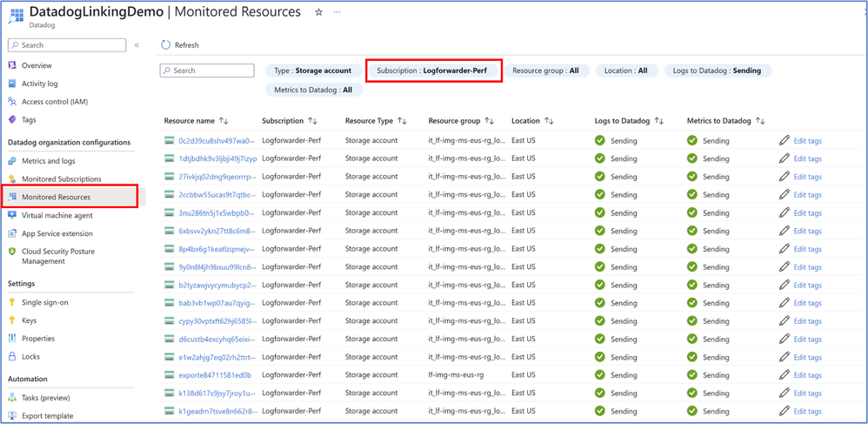The height and width of the screenshot is (424, 868).
Task: Click the Locks padlock icon
Action: click(12, 356)
